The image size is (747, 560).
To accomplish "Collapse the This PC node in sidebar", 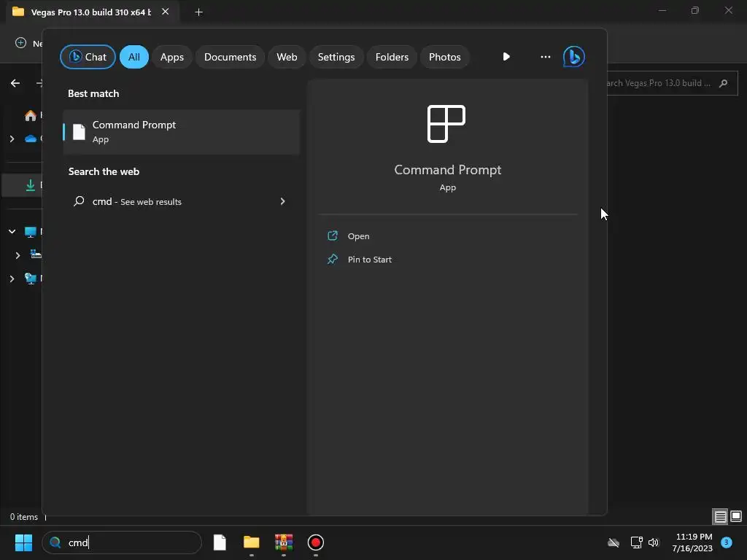I will pos(12,231).
